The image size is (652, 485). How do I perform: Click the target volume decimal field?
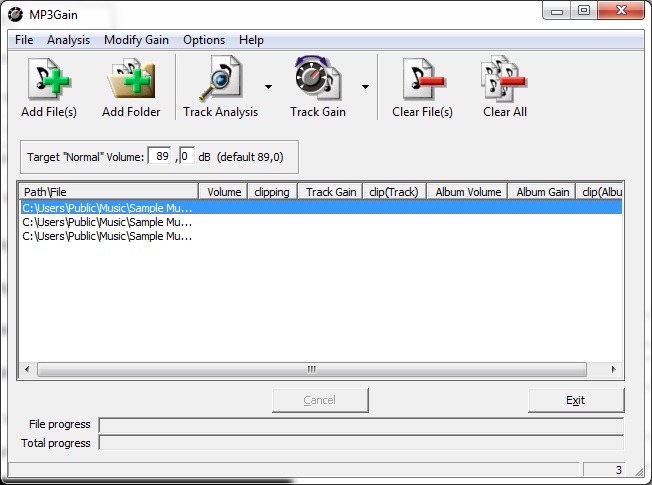point(187,156)
